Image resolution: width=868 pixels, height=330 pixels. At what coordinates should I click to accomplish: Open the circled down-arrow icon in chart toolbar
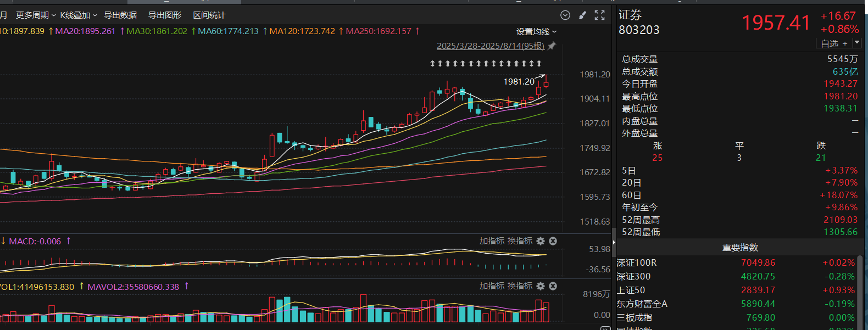(x=565, y=15)
